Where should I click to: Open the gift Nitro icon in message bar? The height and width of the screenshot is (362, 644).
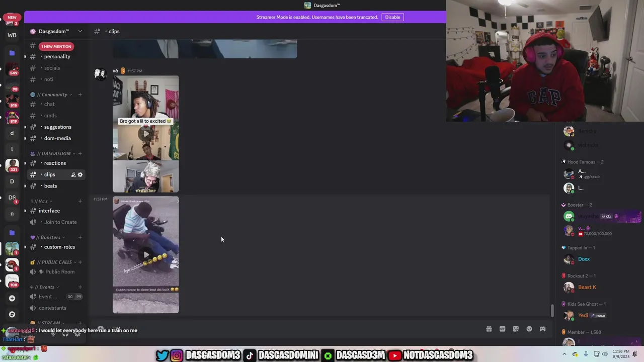489,329
